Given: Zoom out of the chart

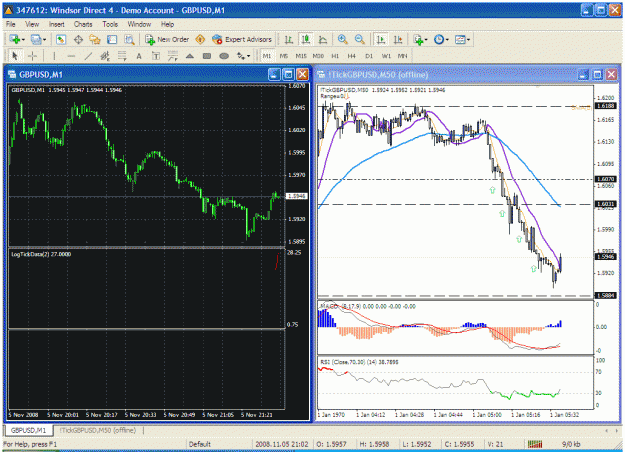Looking at the screenshot, I should point(360,39).
